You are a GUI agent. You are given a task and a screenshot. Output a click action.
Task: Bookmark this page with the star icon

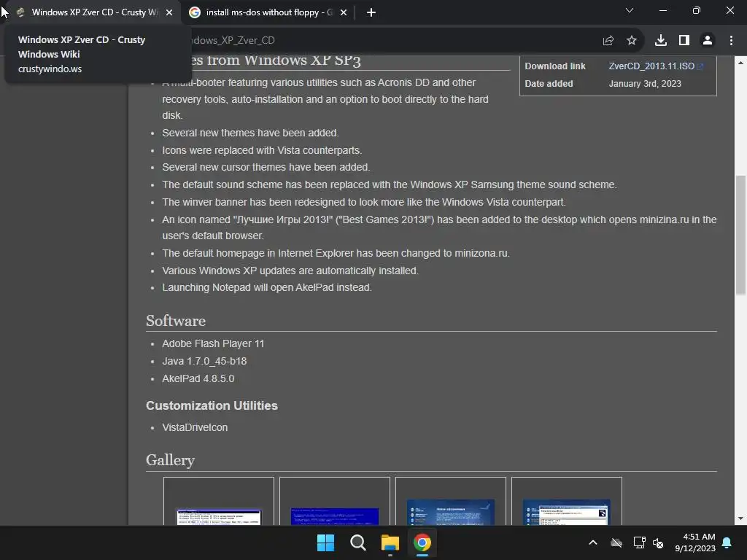(x=632, y=41)
